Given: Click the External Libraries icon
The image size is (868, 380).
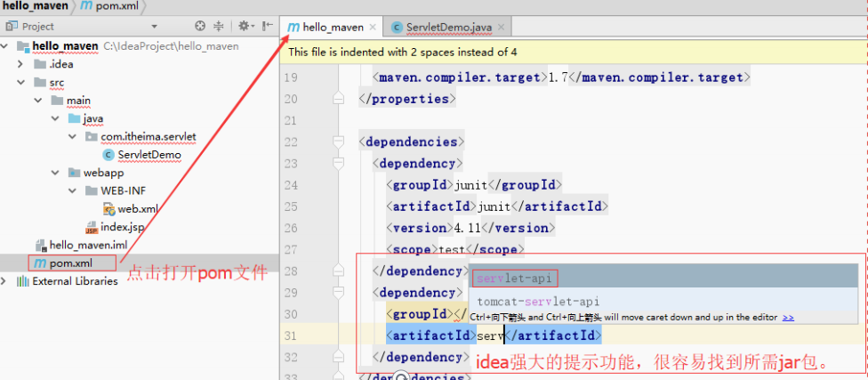Looking at the screenshot, I should (23, 281).
